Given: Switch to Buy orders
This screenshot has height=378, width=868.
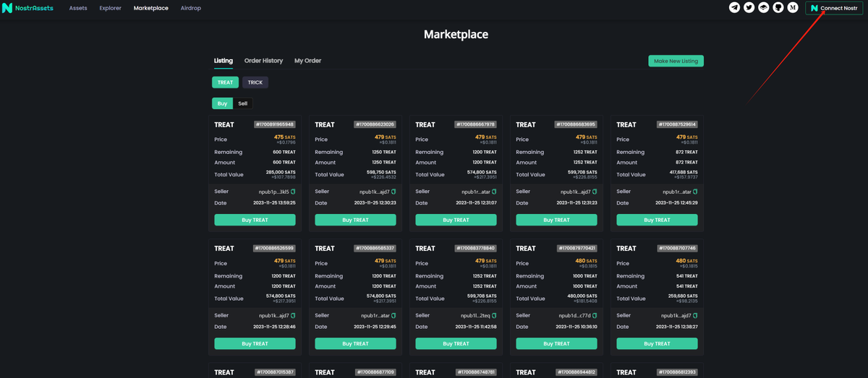Looking at the screenshot, I should (222, 103).
